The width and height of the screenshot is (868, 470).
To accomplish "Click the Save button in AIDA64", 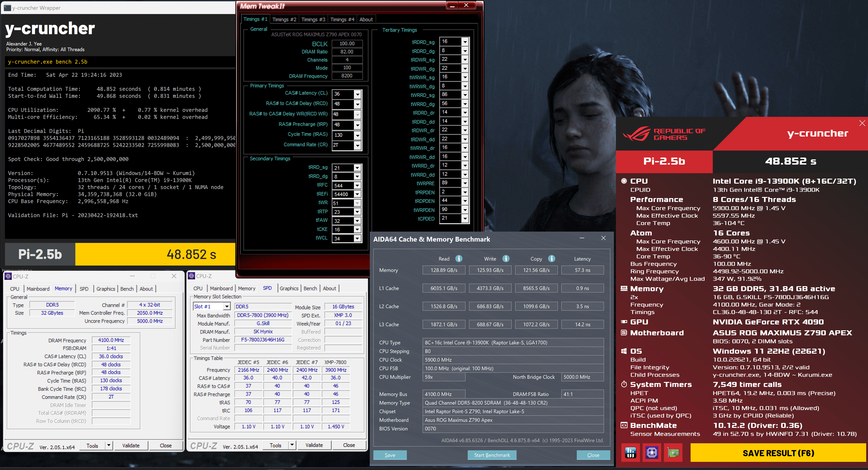I will (390, 455).
